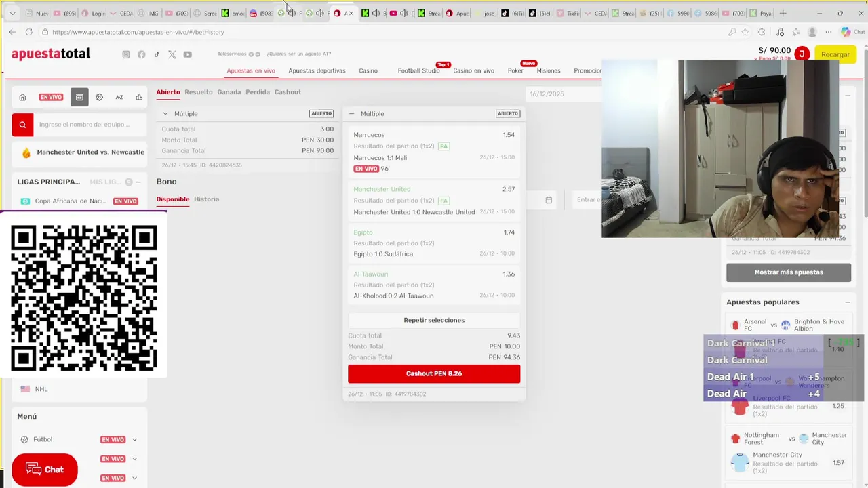Open the YouTube social icon

[187, 54]
